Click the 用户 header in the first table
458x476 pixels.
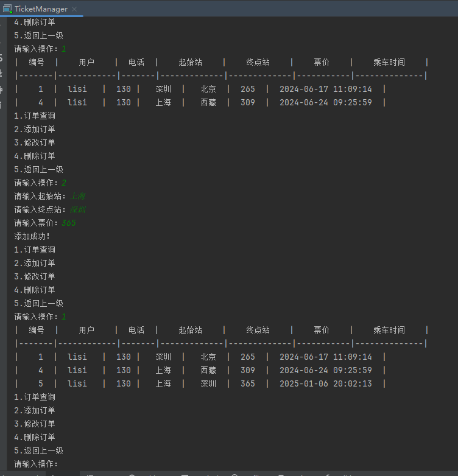pyautogui.click(x=86, y=62)
